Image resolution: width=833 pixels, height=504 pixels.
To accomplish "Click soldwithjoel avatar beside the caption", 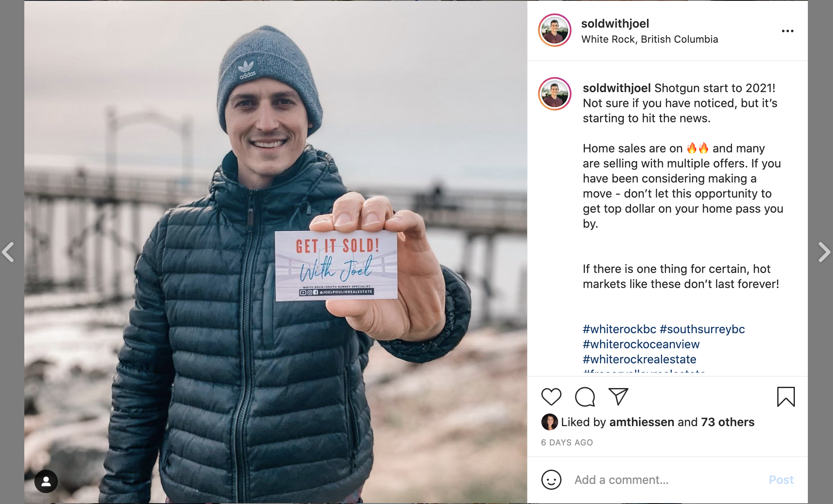I will 554,94.
